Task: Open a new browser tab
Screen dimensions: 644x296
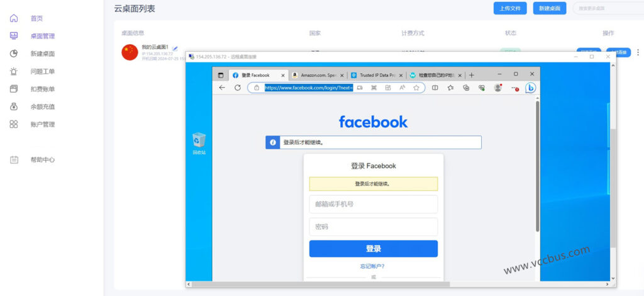Action: click(x=472, y=75)
